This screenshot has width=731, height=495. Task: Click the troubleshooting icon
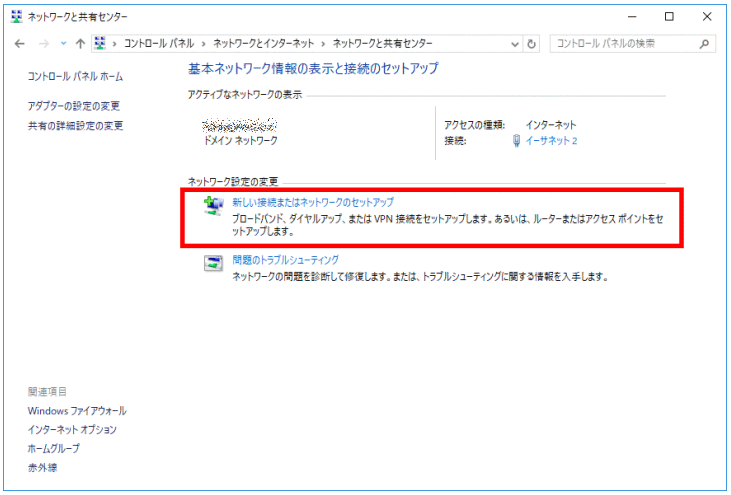tap(213, 262)
